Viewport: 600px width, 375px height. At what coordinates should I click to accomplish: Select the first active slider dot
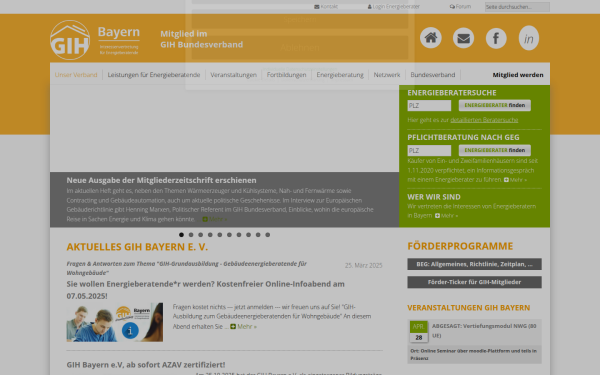tap(181, 235)
